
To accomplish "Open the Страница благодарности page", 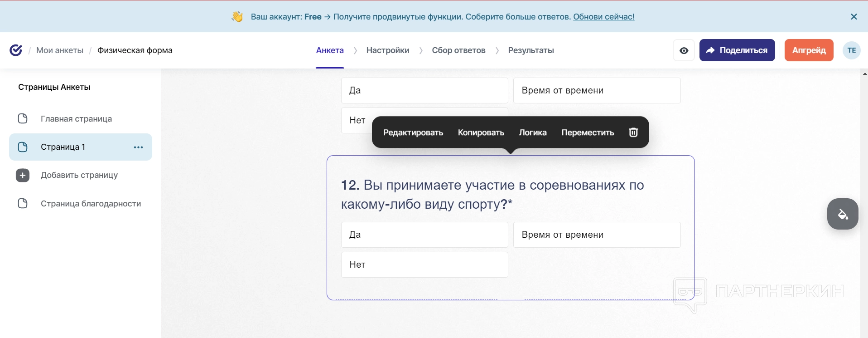I will (x=91, y=204).
